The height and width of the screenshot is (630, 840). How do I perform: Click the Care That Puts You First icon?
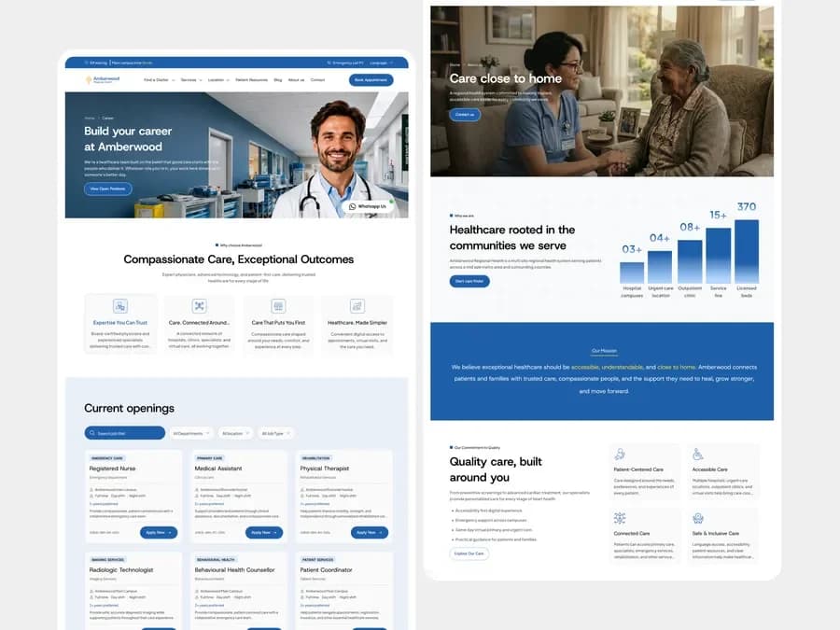[278, 306]
